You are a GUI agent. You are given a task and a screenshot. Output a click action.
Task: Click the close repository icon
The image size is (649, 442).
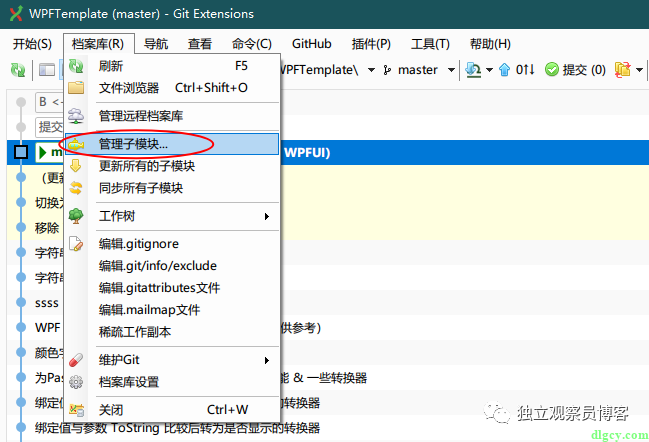pos(76,410)
